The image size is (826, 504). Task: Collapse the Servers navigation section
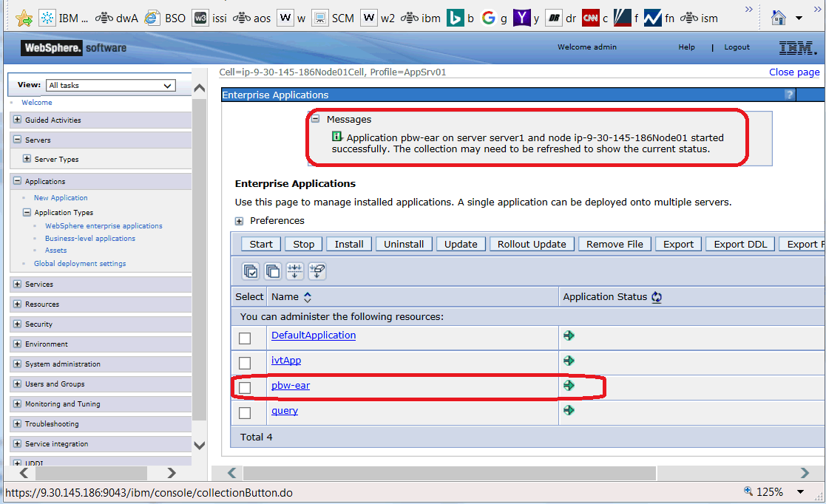[18, 140]
